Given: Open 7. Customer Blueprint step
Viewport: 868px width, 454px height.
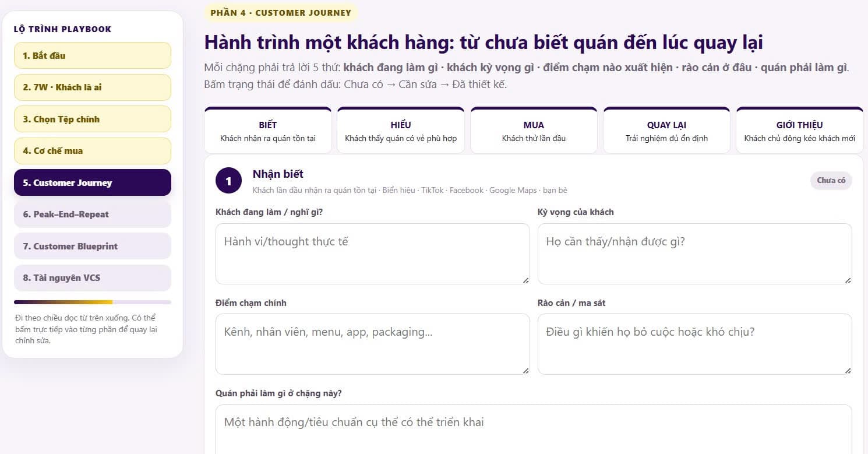Looking at the screenshot, I should 93,246.
